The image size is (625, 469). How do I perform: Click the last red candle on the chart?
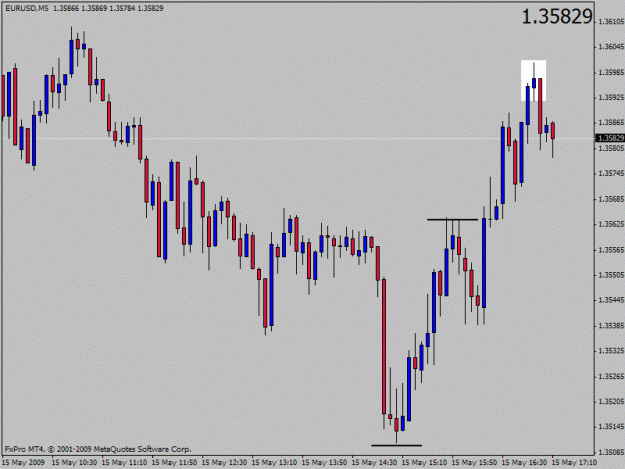point(553,131)
